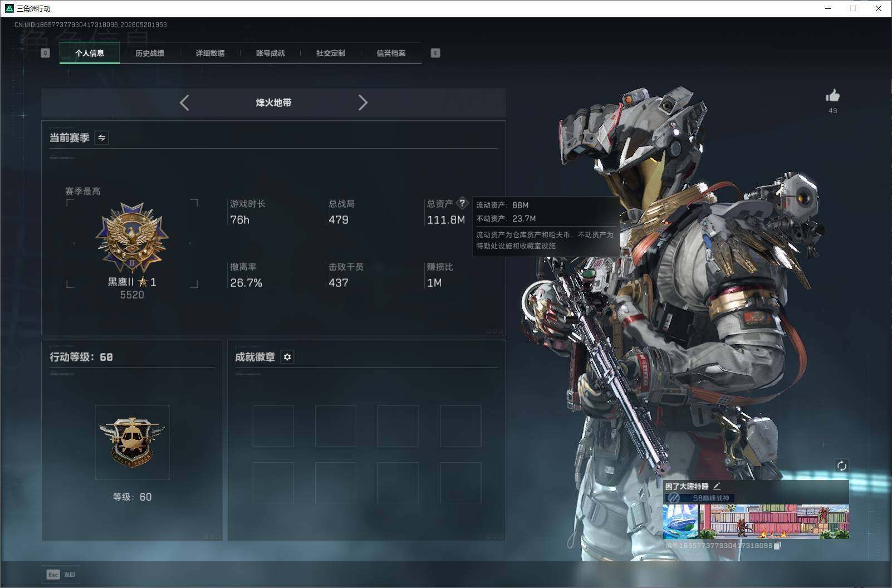The image size is (892, 588).
Task: Open the 信誉档案 tab
Action: pos(391,53)
